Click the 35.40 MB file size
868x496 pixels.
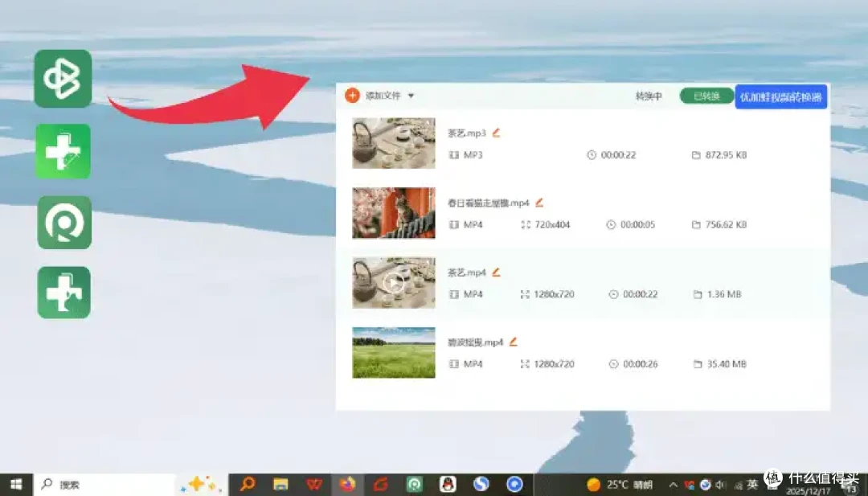point(727,363)
